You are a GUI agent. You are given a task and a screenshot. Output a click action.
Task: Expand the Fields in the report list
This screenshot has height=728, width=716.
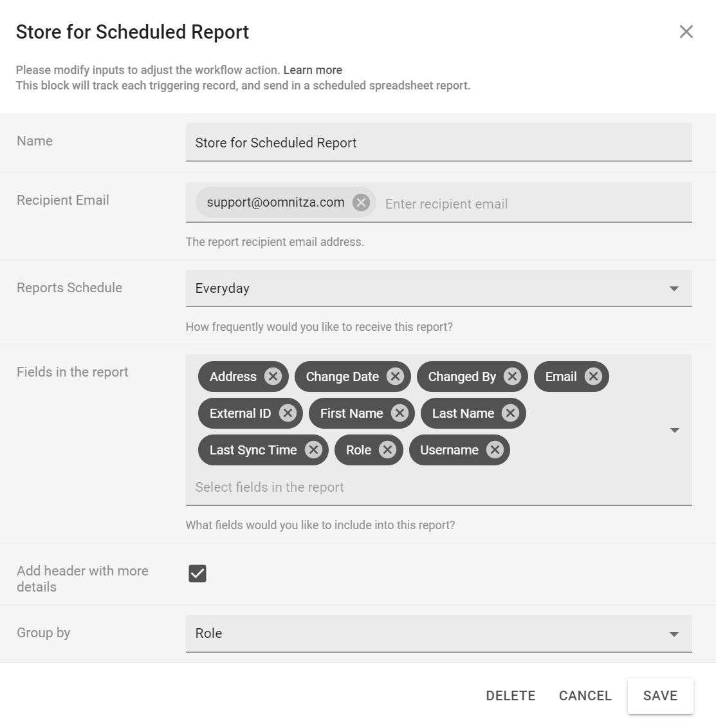pos(674,430)
